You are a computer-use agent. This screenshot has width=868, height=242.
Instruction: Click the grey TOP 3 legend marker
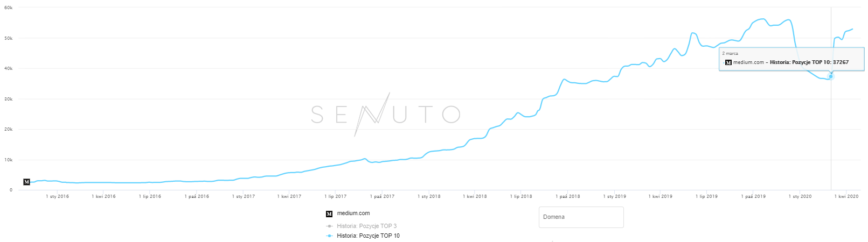click(329, 226)
